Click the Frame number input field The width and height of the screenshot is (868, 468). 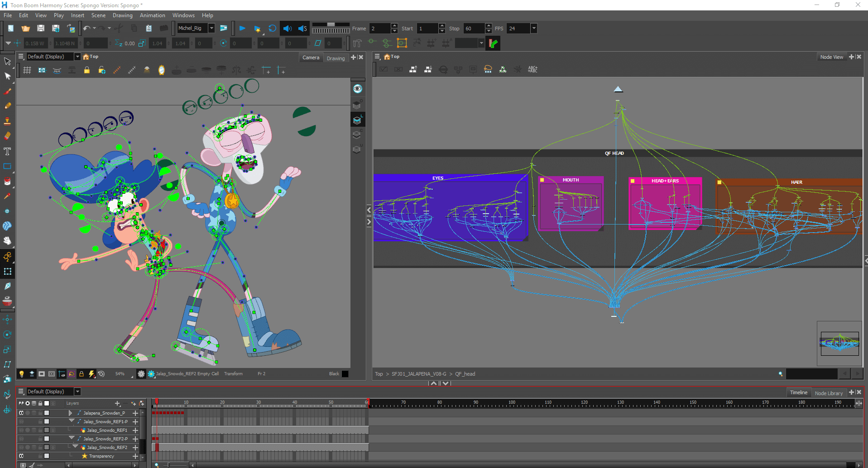tap(379, 29)
